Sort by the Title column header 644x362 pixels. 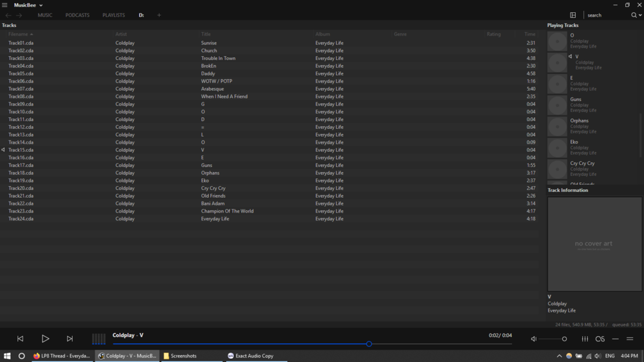[x=206, y=34]
